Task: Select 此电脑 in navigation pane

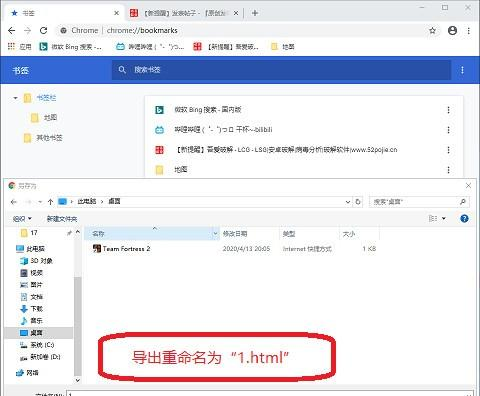Action: click(x=31, y=249)
